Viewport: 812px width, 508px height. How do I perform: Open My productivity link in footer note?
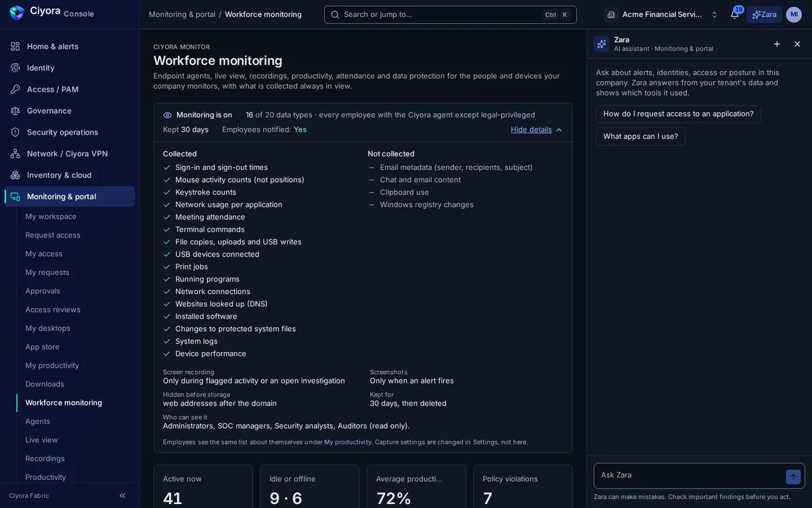[348, 442]
